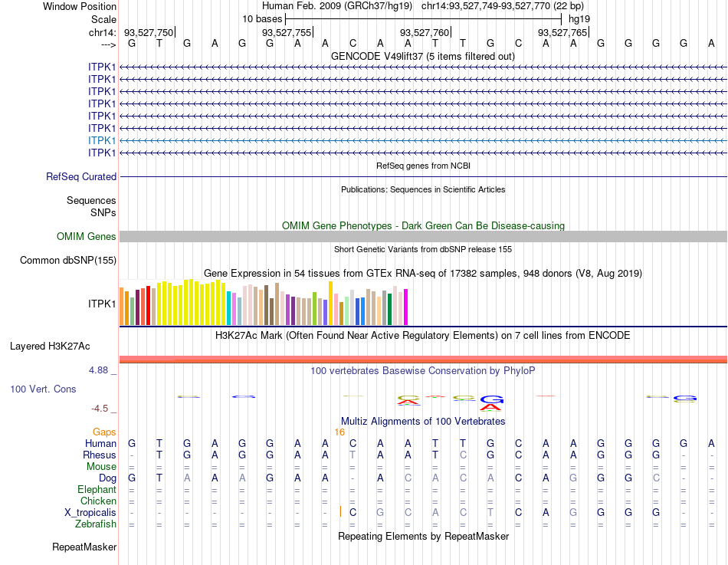
Task: Click 'Short Genetic Variants from dbSNP' title
Action: point(423,249)
